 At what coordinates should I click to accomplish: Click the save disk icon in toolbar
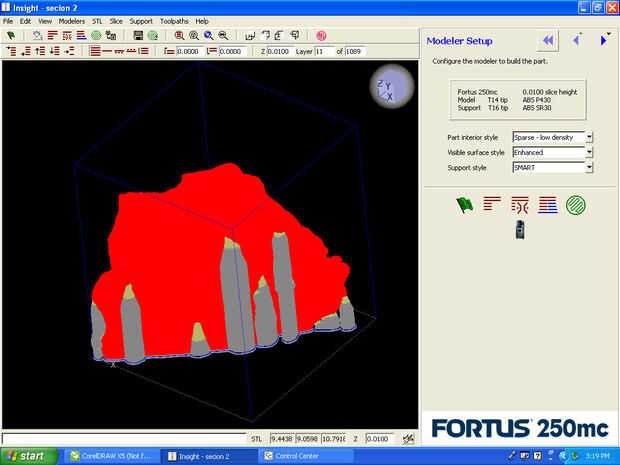(x=138, y=35)
